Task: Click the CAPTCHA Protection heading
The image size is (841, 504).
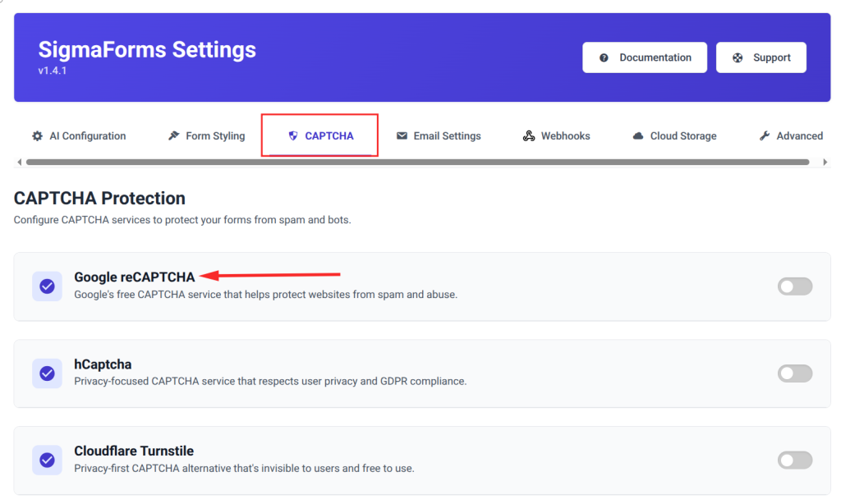Action: click(99, 199)
